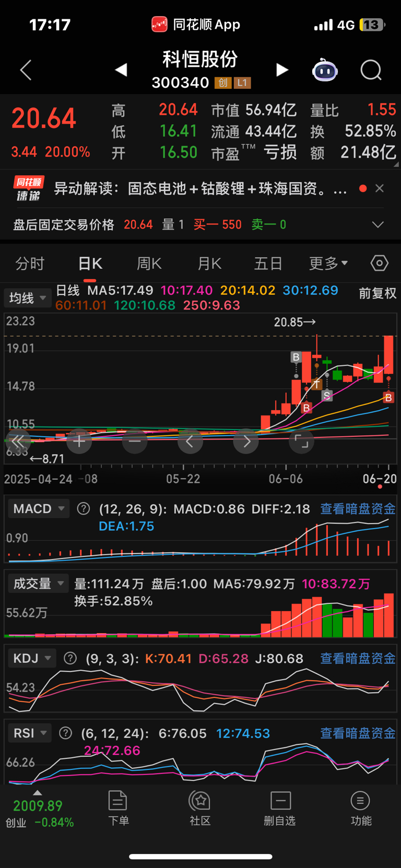This screenshot has width=401, height=868.
Task: Enter fullscreen landscape chart mode
Action: (301, 441)
